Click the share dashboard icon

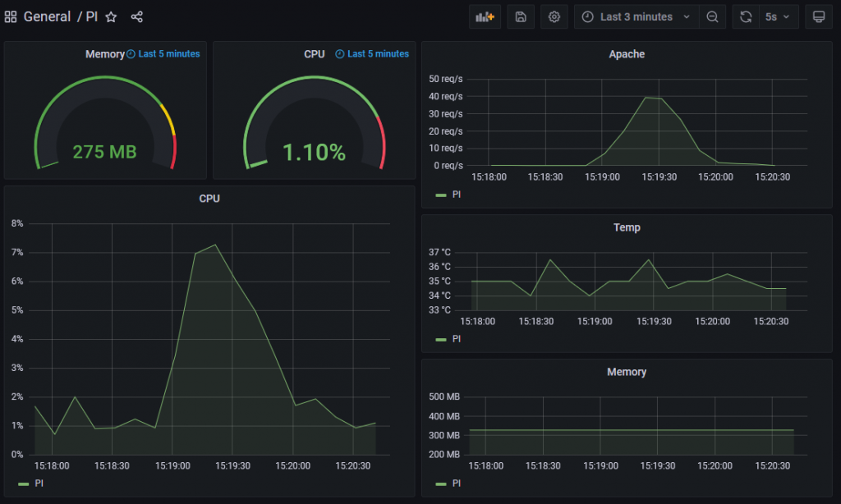[x=137, y=17]
